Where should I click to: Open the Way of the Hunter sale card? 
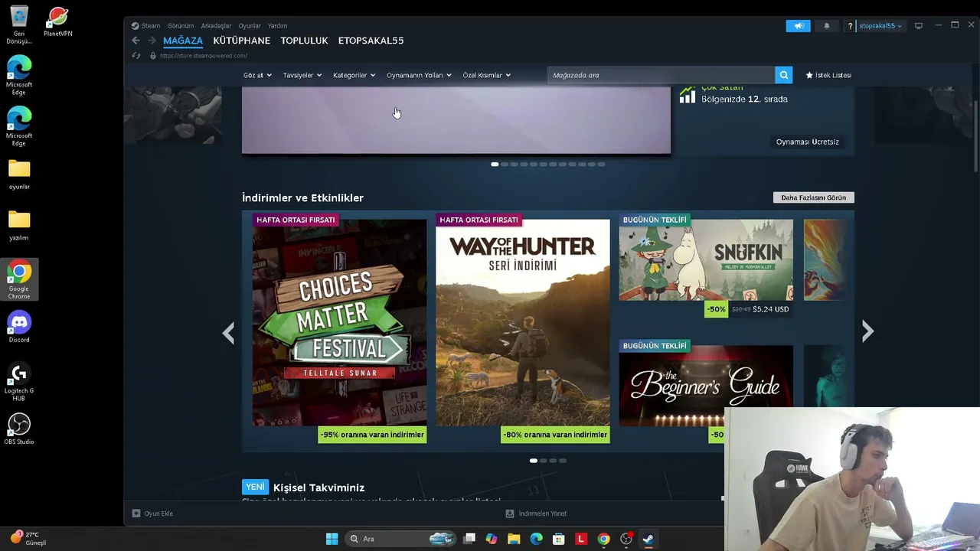click(523, 322)
